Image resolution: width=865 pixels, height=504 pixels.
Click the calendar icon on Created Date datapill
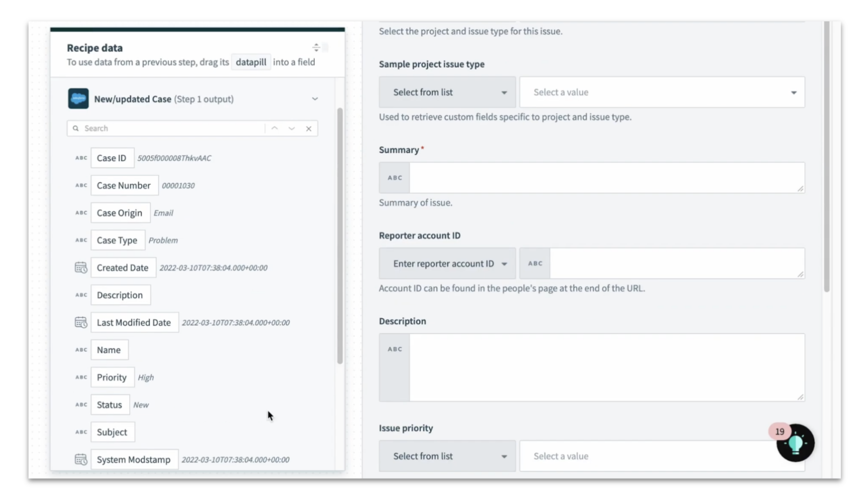[81, 267]
